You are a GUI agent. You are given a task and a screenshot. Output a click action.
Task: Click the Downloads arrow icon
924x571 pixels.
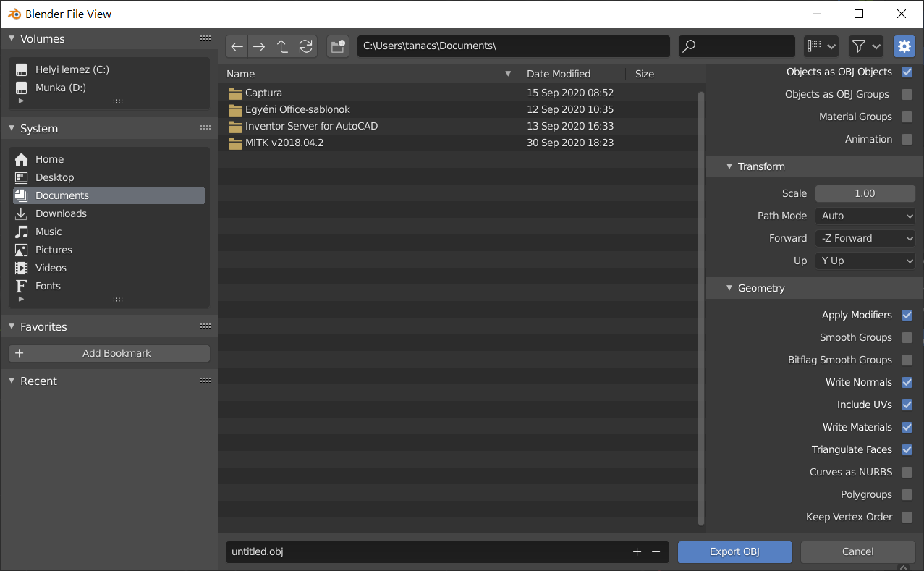pos(22,213)
